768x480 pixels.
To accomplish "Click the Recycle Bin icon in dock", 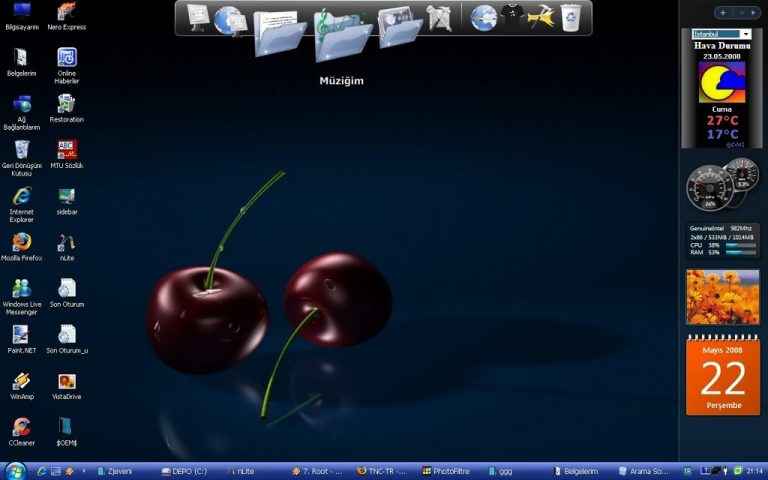I will (570, 17).
